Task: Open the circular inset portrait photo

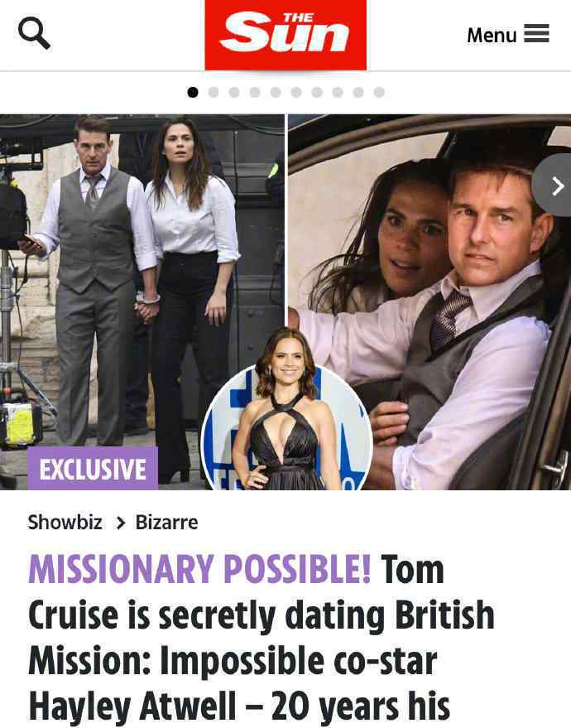Action: [286, 408]
